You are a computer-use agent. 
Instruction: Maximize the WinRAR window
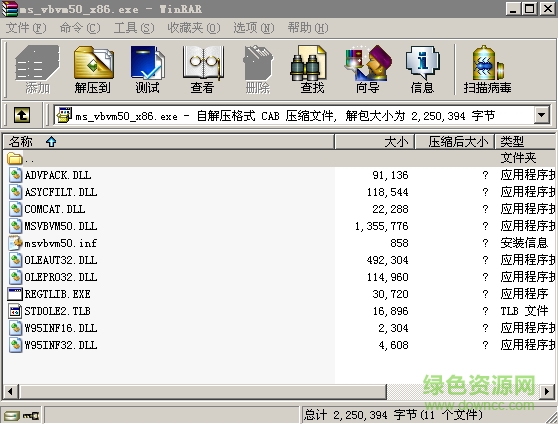(530, 9)
